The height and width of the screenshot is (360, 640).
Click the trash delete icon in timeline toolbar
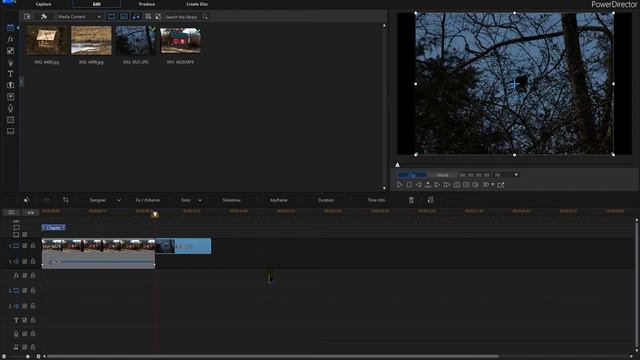[x=411, y=200]
